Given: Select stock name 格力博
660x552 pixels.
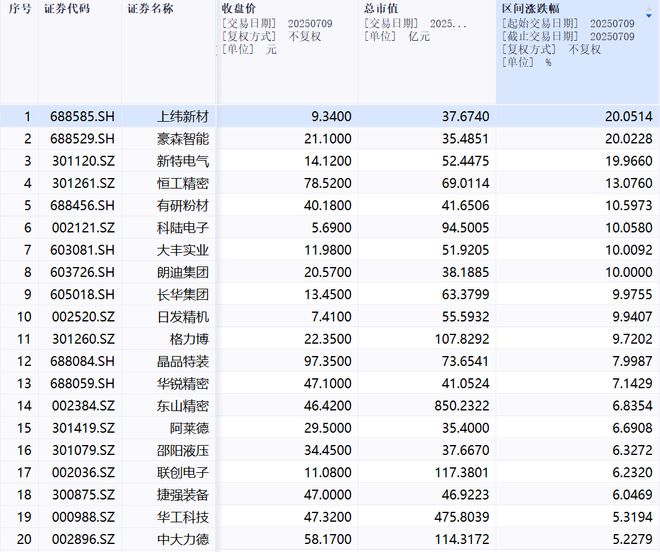Looking at the screenshot, I should [189, 339].
